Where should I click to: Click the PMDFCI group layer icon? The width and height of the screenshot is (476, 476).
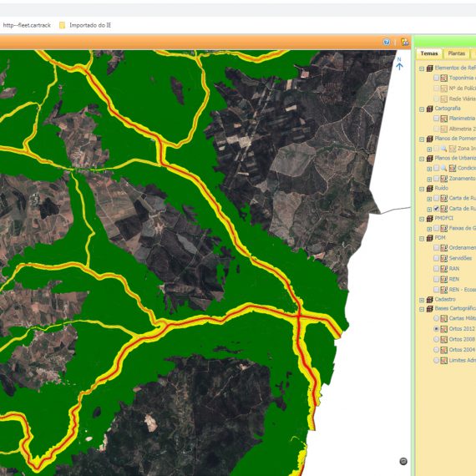(x=429, y=219)
